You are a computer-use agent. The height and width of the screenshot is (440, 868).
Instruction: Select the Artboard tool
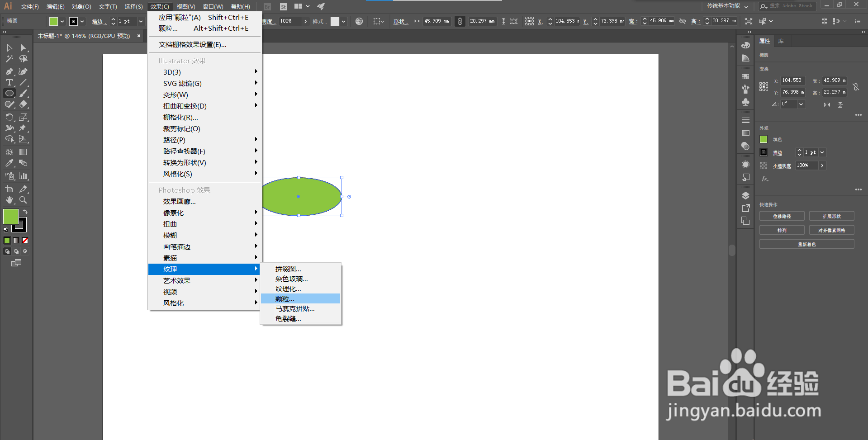coord(9,189)
